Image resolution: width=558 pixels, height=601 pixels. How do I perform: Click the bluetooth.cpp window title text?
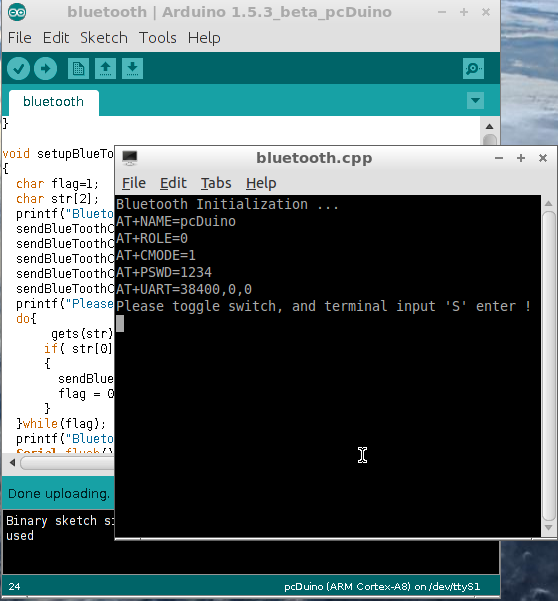point(314,158)
